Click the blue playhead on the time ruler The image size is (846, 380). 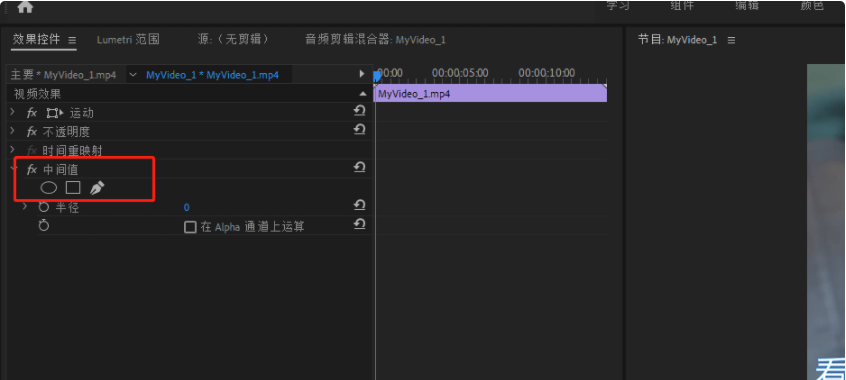pyautogui.click(x=377, y=76)
